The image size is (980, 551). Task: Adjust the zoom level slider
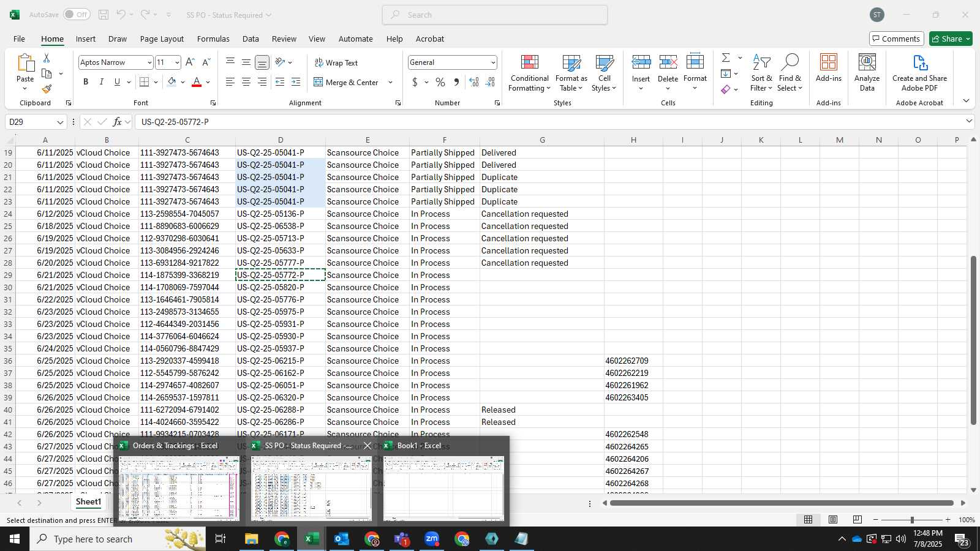pos(912,520)
